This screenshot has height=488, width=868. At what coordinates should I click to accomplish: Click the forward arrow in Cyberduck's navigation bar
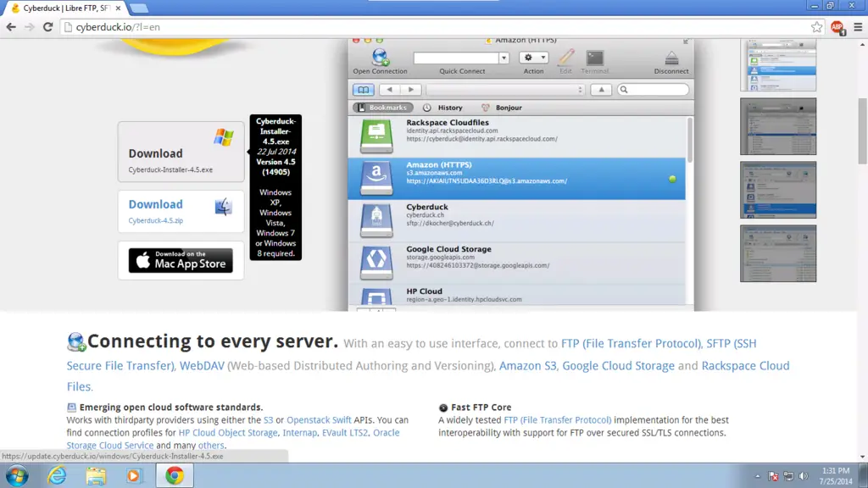coord(411,90)
